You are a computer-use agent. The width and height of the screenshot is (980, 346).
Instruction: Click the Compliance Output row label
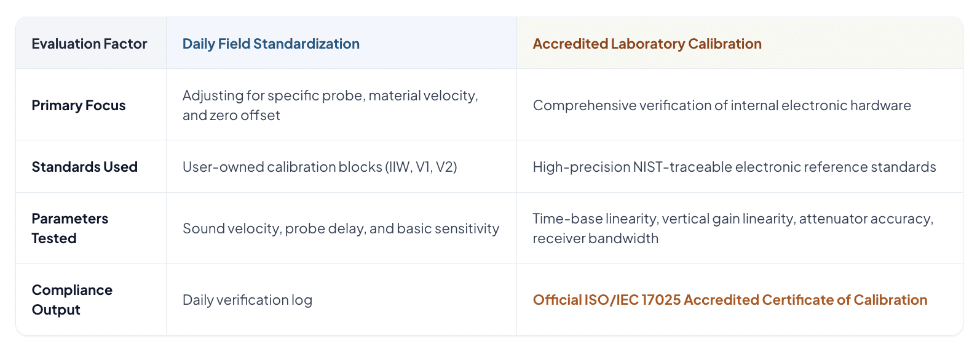(x=72, y=300)
